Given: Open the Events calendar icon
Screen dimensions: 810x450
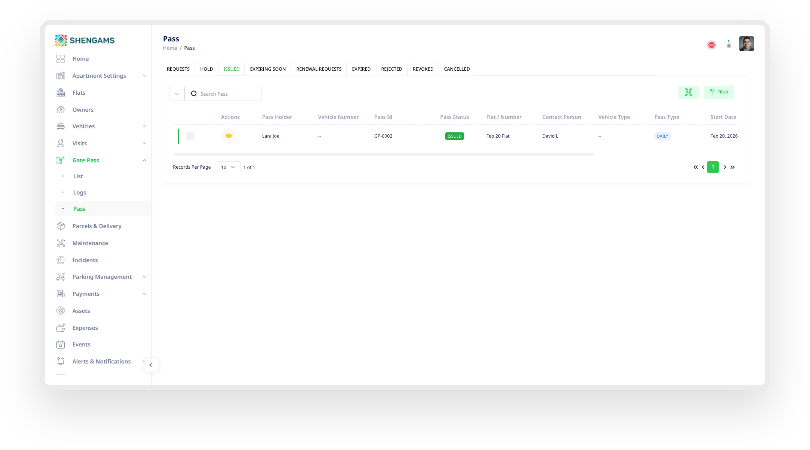Looking at the screenshot, I should tap(60, 345).
